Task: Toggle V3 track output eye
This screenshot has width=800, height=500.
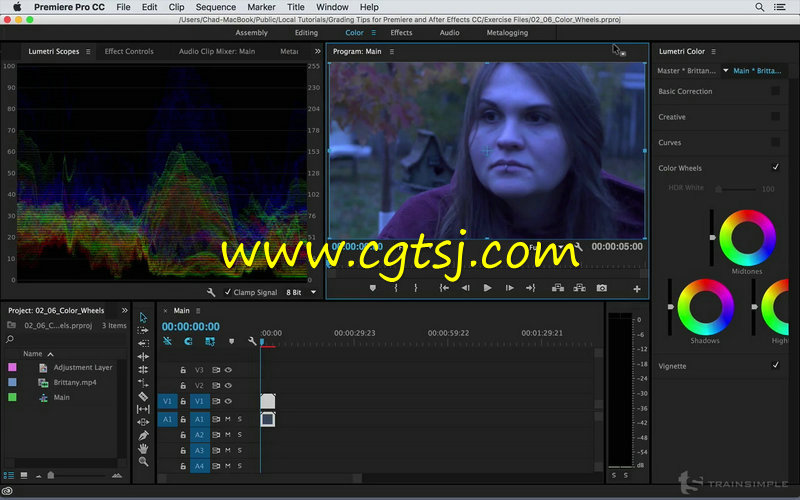Action: (x=228, y=370)
